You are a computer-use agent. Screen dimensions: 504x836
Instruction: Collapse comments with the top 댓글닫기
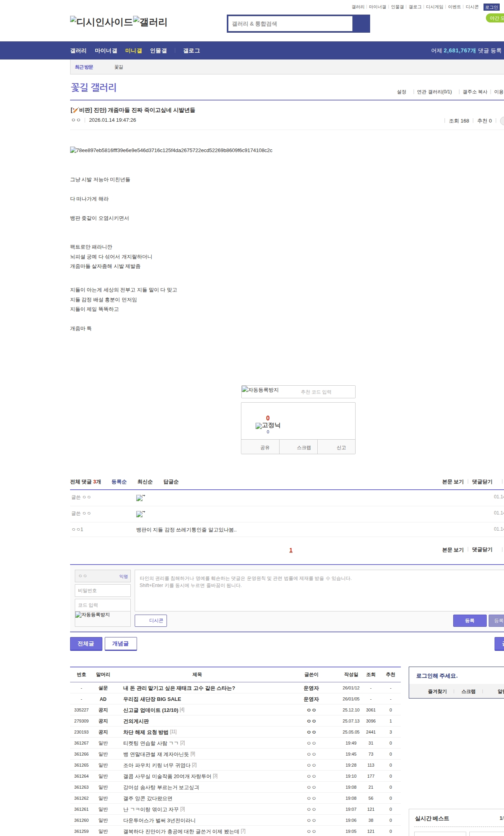pyautogui.click(x=482, y=482)
